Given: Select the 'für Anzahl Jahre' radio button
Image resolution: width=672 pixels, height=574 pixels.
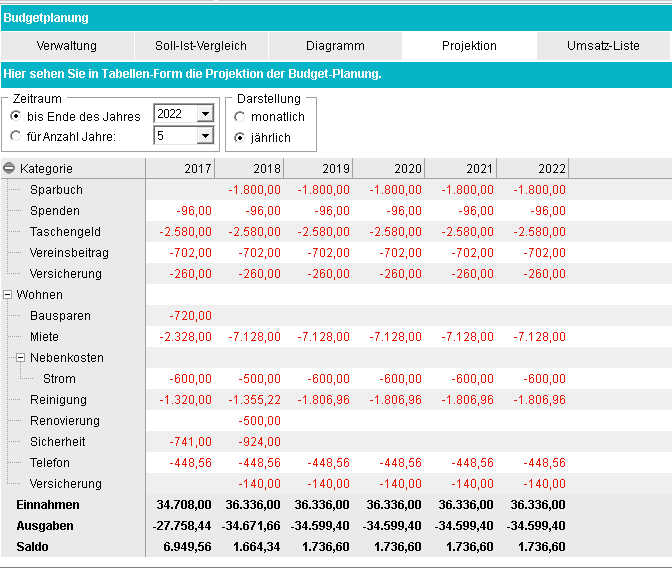Looking at the screenshot, I should (x=15, y=136).
